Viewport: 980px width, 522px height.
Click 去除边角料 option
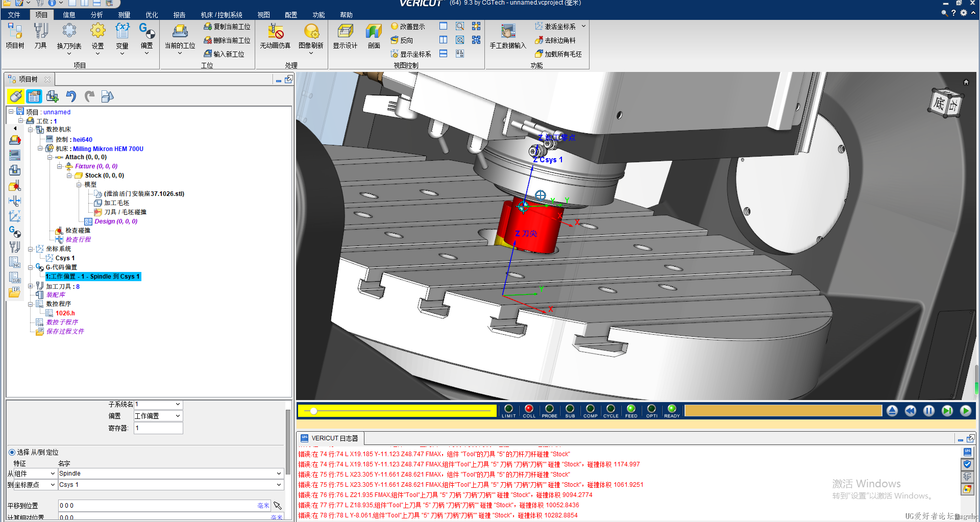(x=555, y=40)
